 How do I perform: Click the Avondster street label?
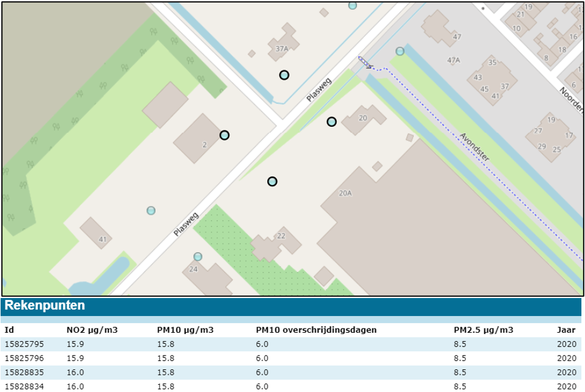[x=474, y=147]
